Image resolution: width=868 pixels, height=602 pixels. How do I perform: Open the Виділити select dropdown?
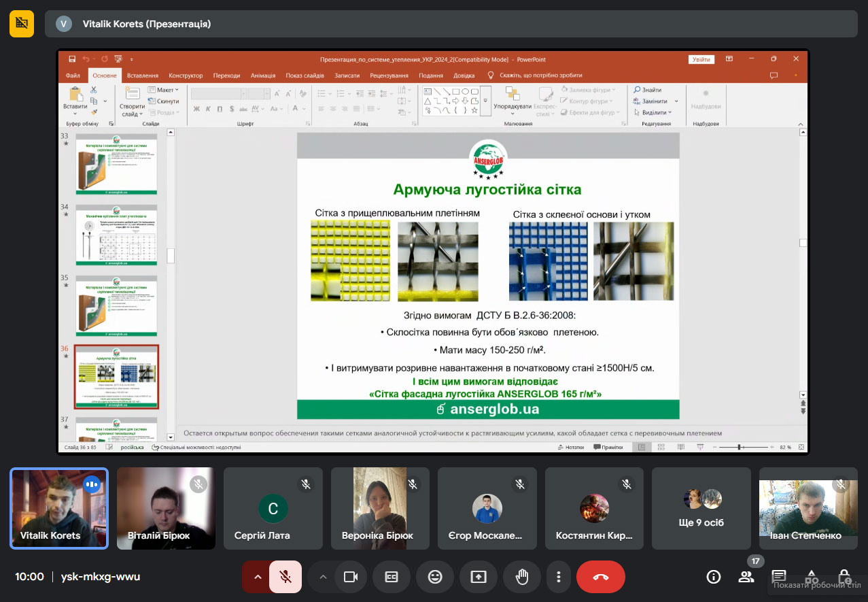[653, 112]
